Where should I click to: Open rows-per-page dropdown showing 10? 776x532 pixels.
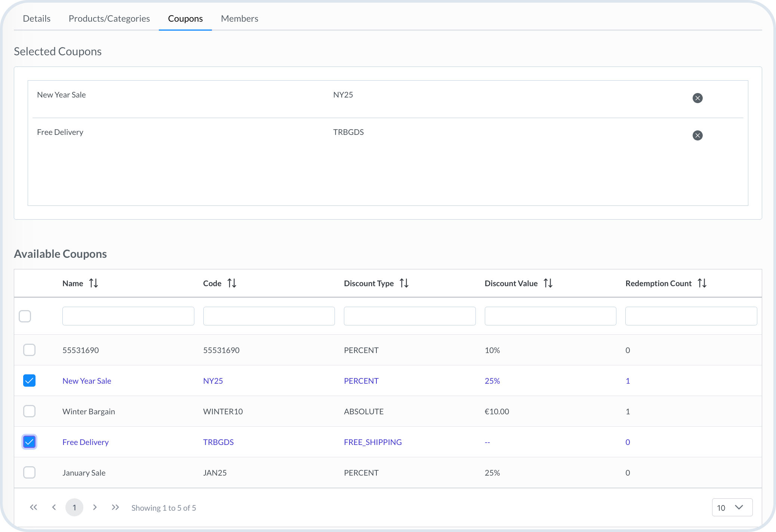tap(732, 507)
